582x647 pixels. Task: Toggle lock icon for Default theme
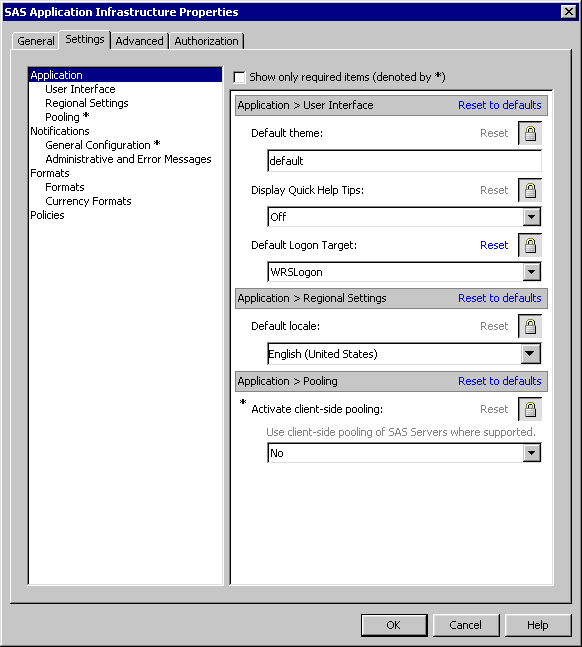click(530, 133)
